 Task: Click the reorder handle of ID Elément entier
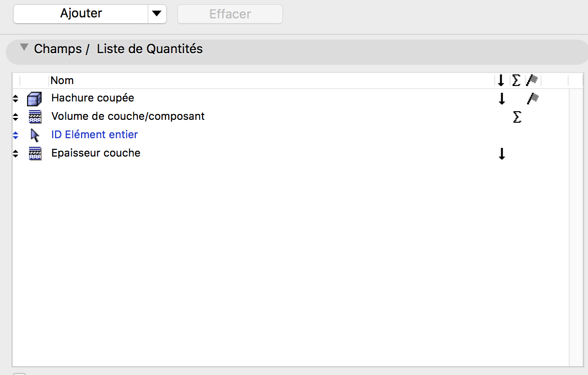click(x=15, y=135)
